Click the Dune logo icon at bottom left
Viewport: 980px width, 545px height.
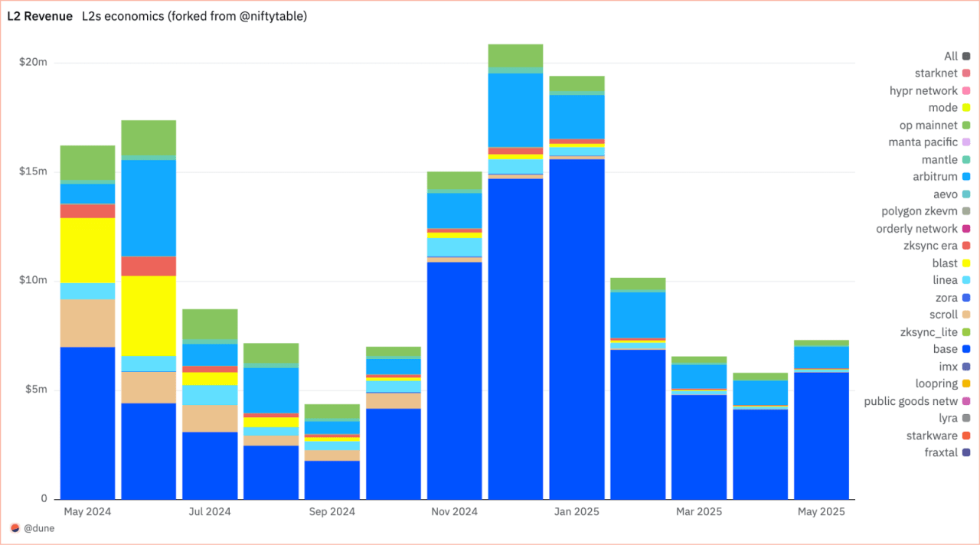[x=15, y=528]
